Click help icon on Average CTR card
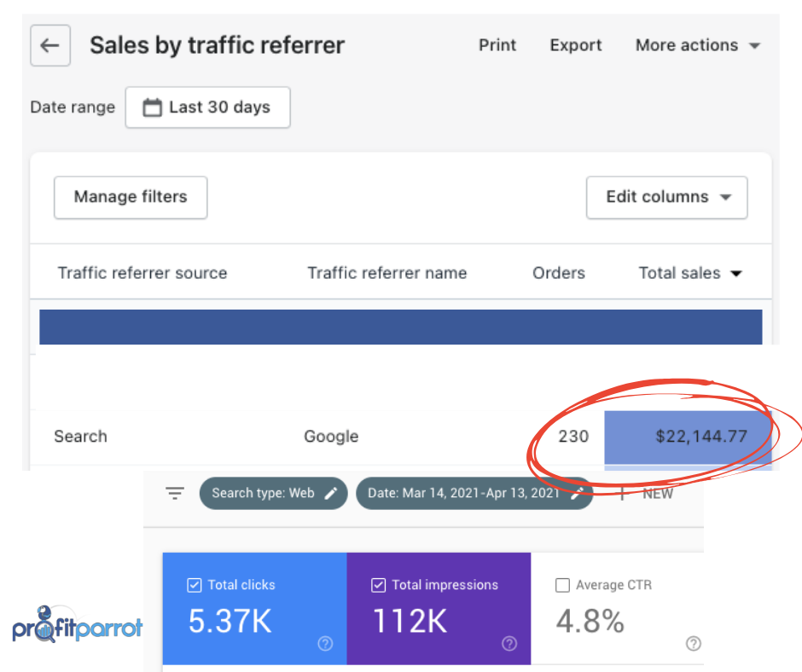Image resolution: width=802 pixels, height=672 pixels. coord(694,644)
